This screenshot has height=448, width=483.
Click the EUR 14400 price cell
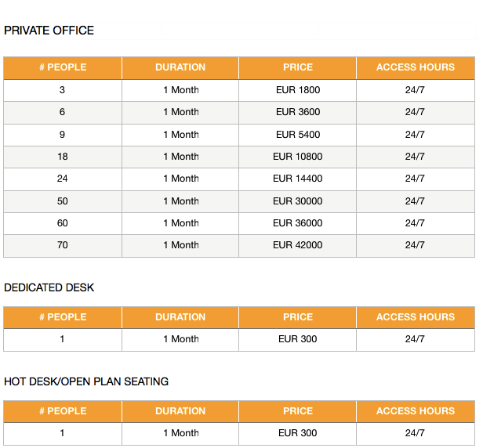pyautogui.click(x=298, y=179)
